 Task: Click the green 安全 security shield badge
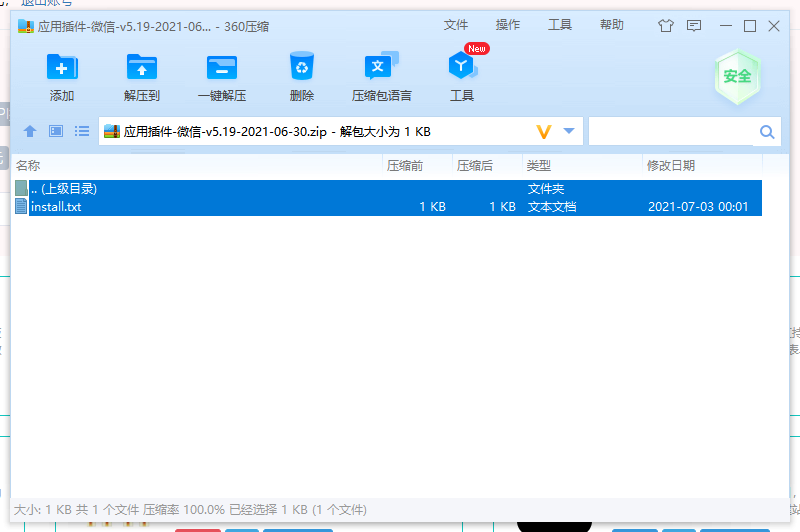pyautogui.click(x=737, y=77)
